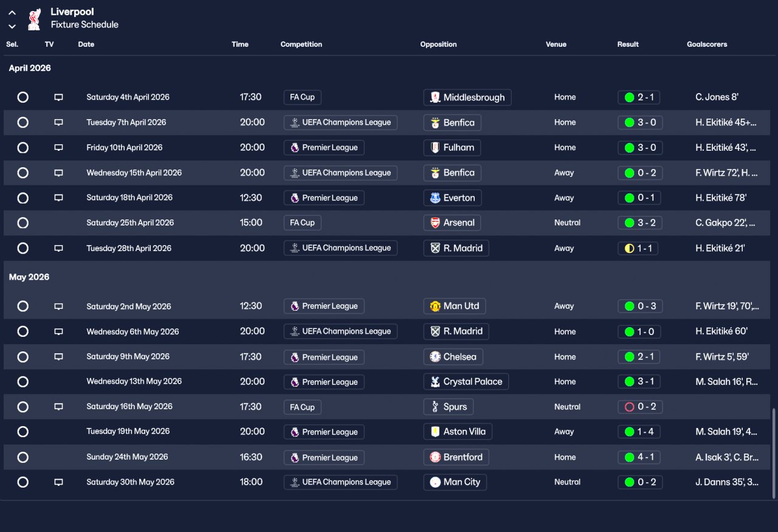Viewport: 778px width, 532px height.
Task: Click the "May 2026" month heading
Action: (x=29, y=277)
